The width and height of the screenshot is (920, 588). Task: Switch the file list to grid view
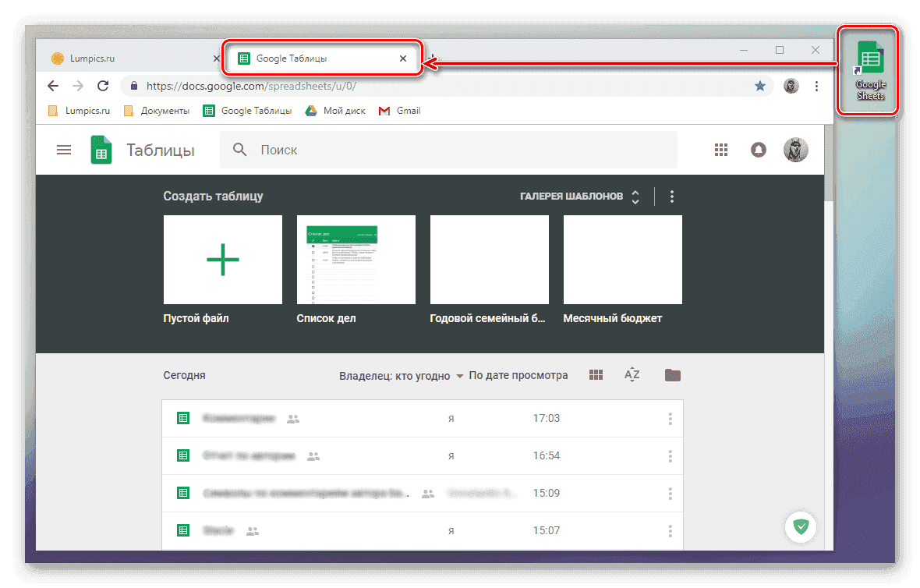pos(596,375)
